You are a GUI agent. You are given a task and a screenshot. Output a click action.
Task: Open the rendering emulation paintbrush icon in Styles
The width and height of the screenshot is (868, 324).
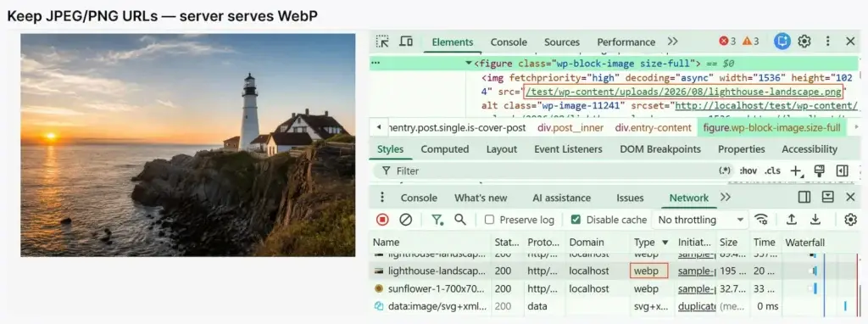tap(820, 170)
